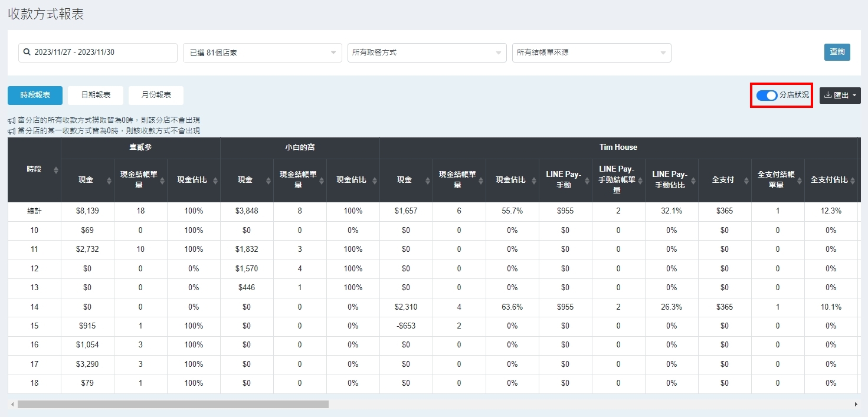Click sort icon for 壹貳參 現金 column

[109, 180]
